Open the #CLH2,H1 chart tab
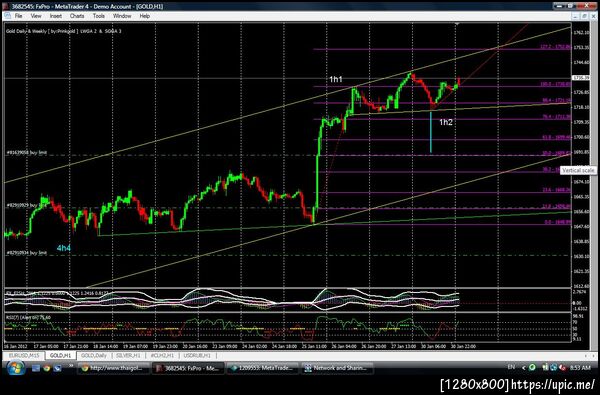The width and height of the screenshot is (600, 395). pos(162,356)
